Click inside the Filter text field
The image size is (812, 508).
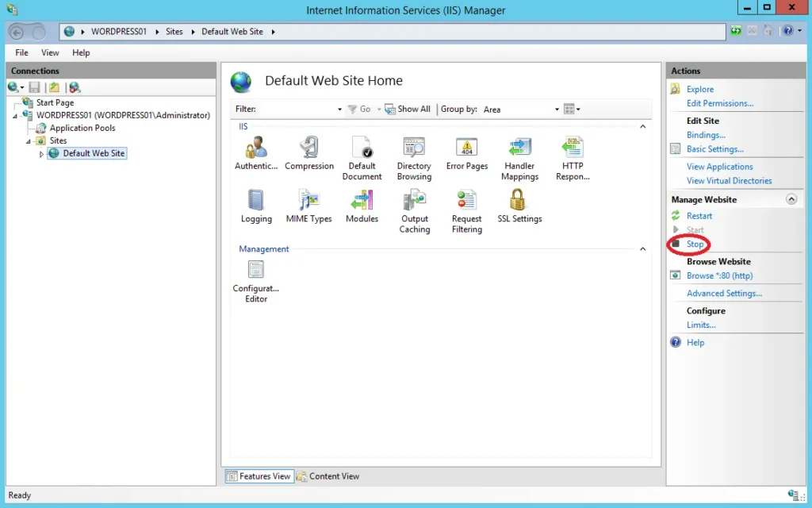pyautogui.click(x=297, y=110)
